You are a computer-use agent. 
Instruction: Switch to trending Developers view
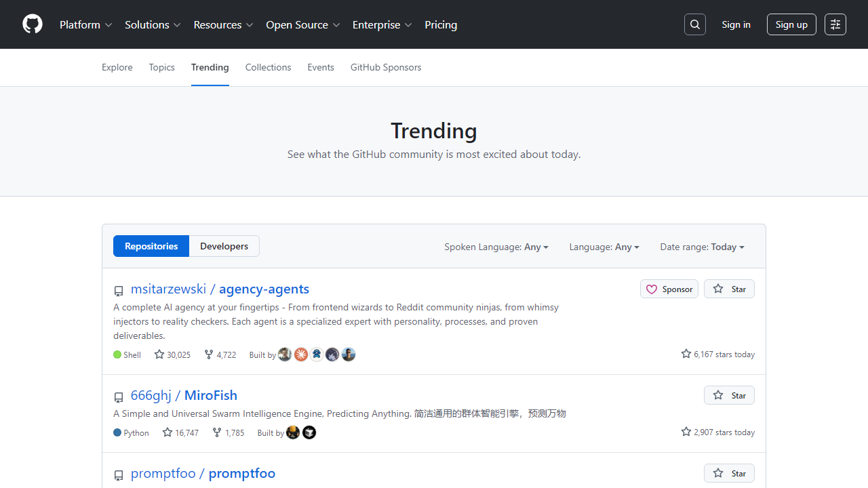(224, 246)
